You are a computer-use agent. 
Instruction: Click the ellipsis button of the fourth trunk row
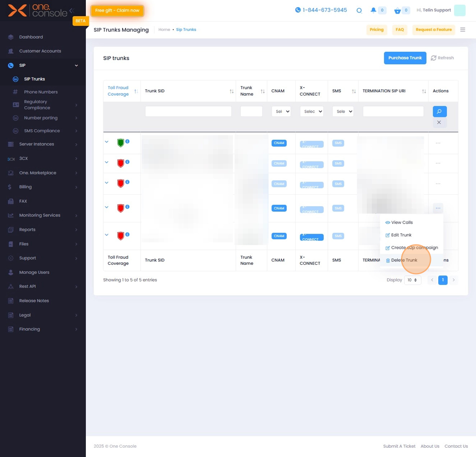tap(438, 208)
